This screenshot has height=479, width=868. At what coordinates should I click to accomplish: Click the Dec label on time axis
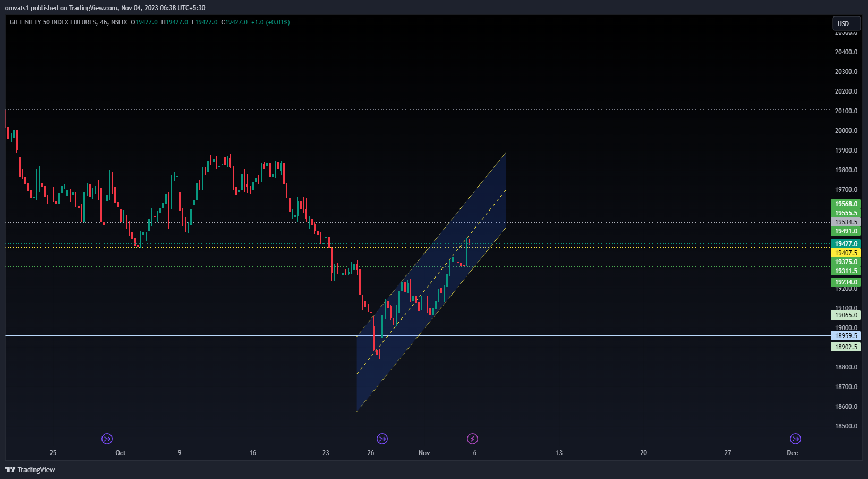coord(793,453)
